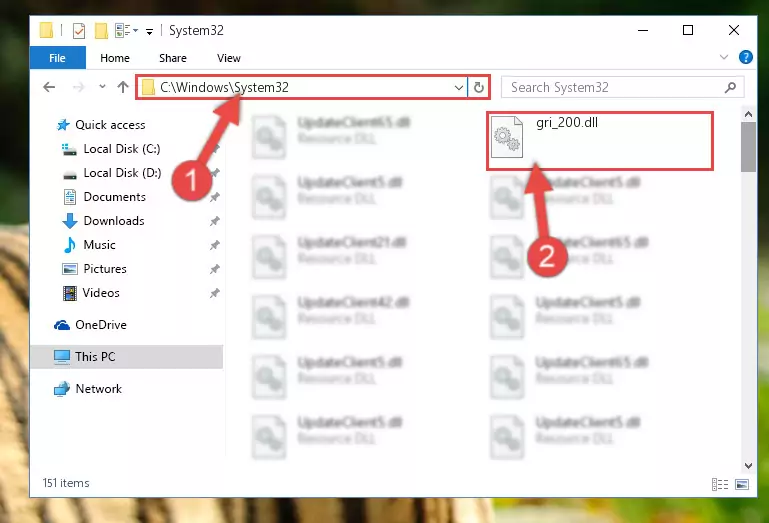Click the scrollbar up arrow
769x523 pixels.
pos(748,114)
